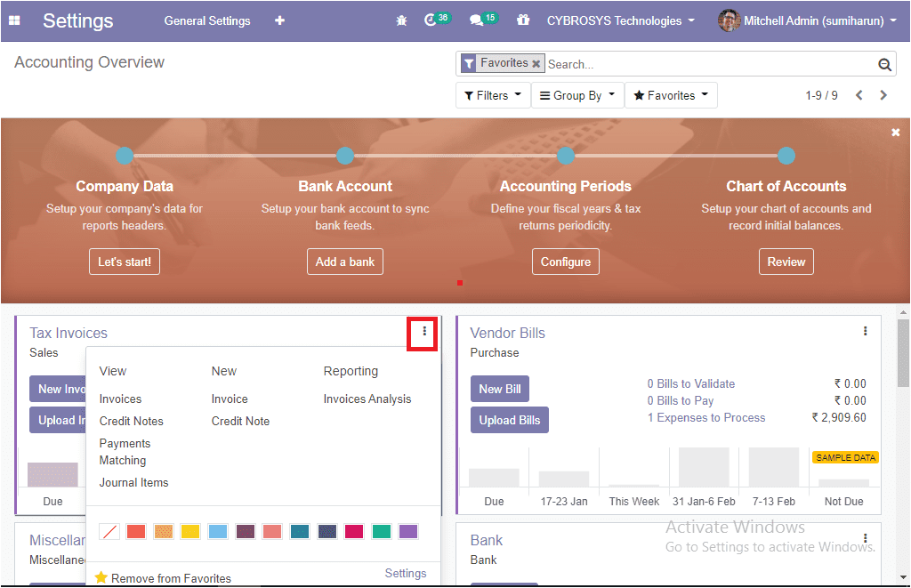Click the star icon beside Remove from Favorites
Image resolution: width=911 pixels, height=588 pixels.
[x=101, y=577]
